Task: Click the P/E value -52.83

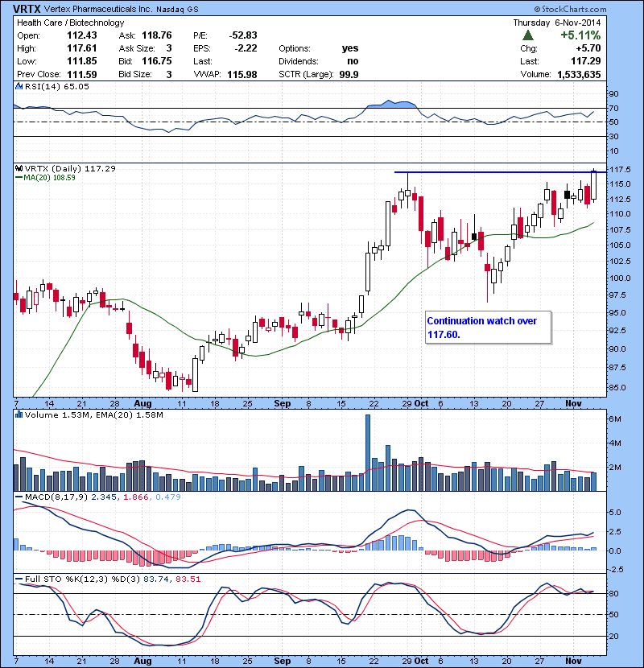Action: pos(243,35)
